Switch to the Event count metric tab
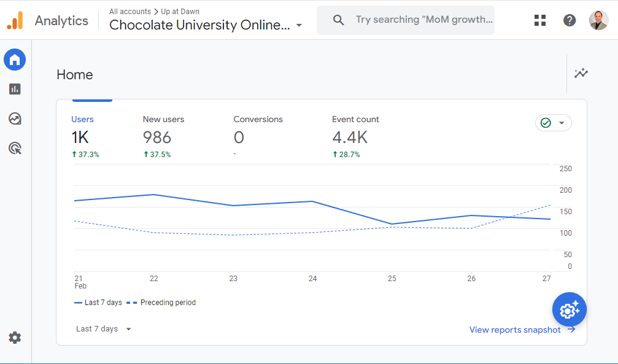Viewport: 618px width, 364px height. [x=355, y=136]
